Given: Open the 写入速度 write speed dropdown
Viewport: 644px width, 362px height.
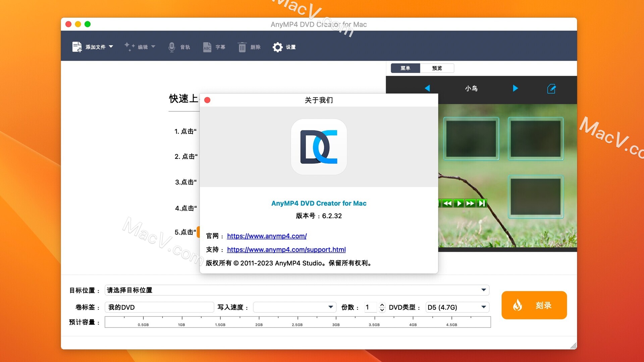Looking at the screenshot, I should tap(294, 307).
